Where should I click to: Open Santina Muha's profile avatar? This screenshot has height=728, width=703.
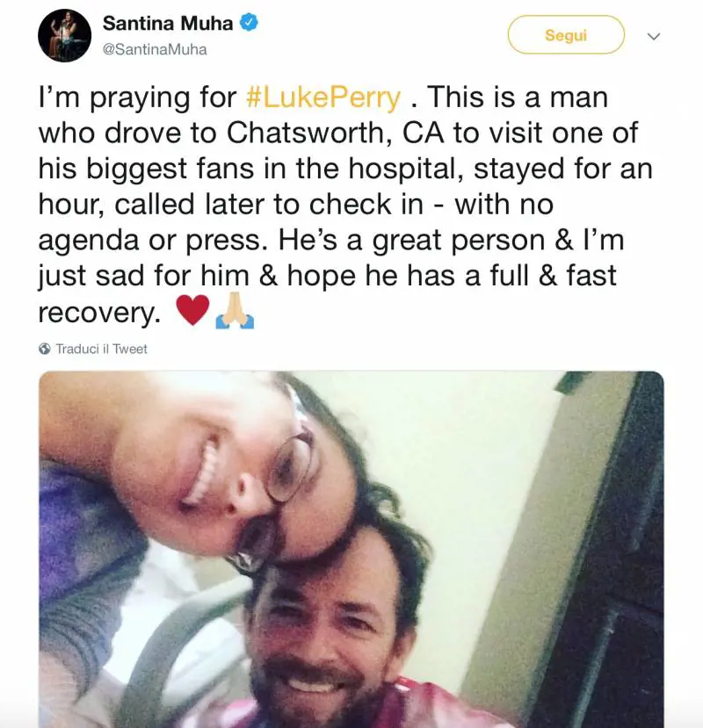pos(63,36)
